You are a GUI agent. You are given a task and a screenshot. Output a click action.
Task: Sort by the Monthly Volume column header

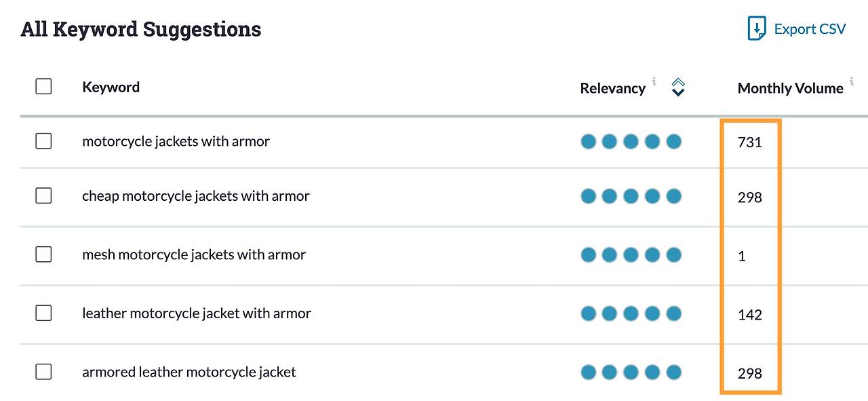(x=791, y=88)
